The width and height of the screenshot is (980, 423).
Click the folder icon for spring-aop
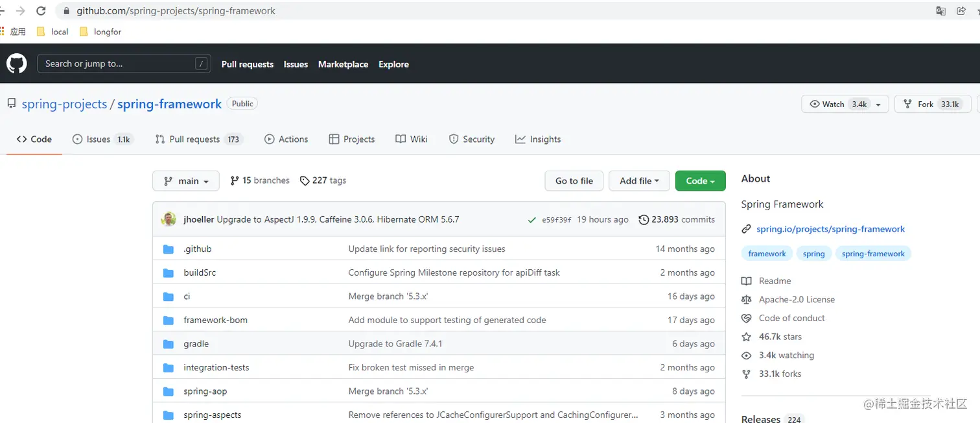click(169, 391)
